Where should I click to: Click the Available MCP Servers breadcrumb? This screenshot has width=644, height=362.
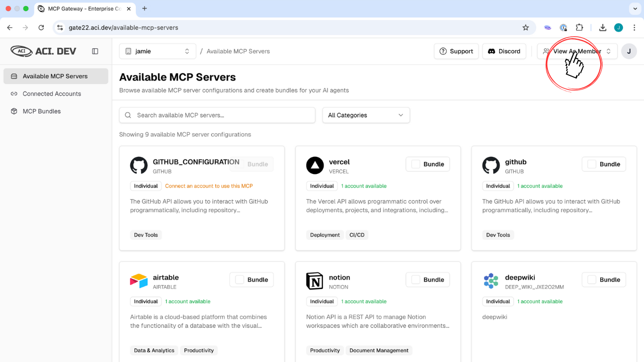click(238, 51)
